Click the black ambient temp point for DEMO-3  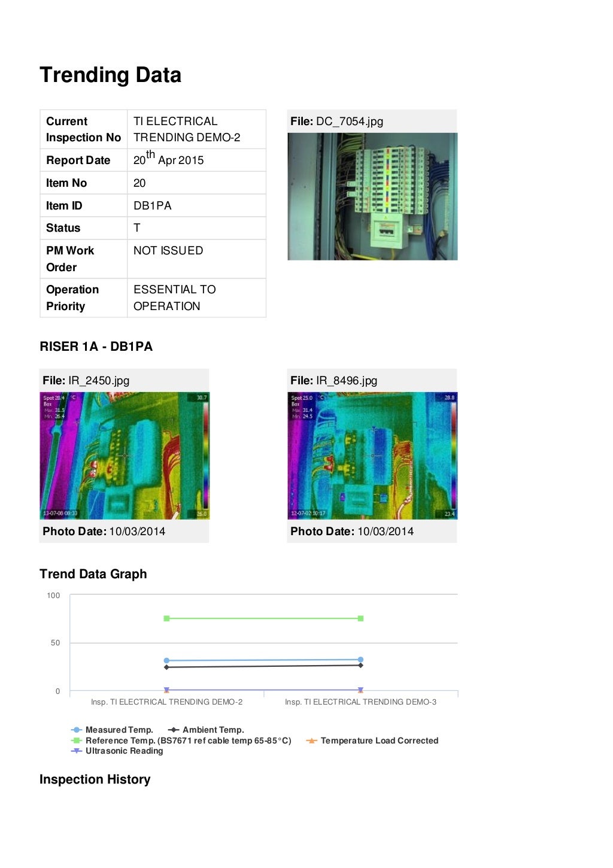click(360, 665)
